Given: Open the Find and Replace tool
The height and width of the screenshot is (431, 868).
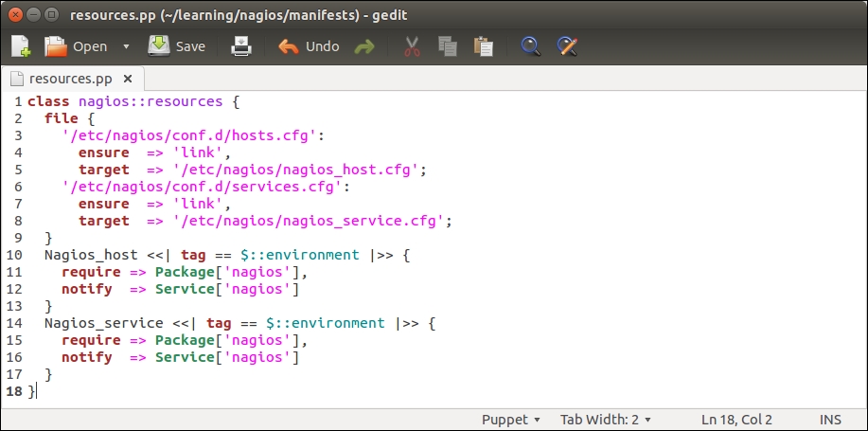Looking at the screenshot, I should pos(566,46).
